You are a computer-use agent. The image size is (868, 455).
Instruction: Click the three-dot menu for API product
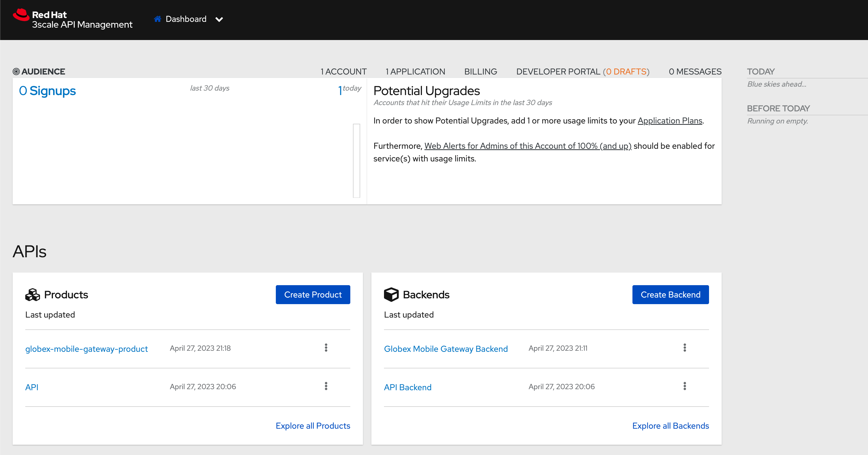[326, 386]
